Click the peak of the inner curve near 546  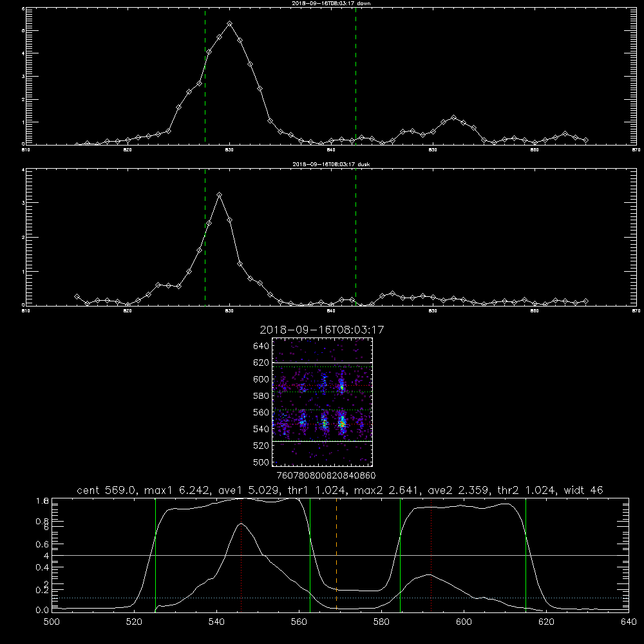[241, 524]
